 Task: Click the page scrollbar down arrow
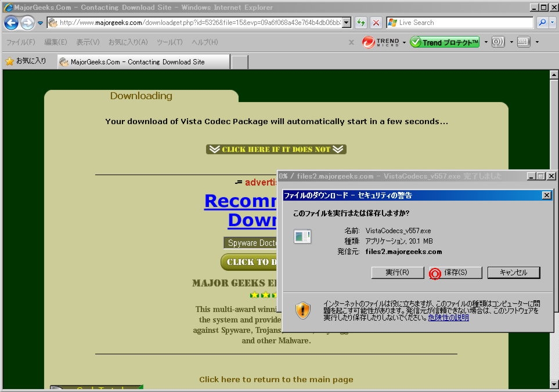click(x=554, y=384)
